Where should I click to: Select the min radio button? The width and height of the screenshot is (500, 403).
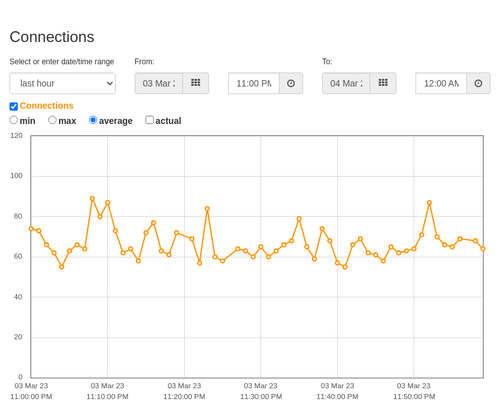point(13,120)
